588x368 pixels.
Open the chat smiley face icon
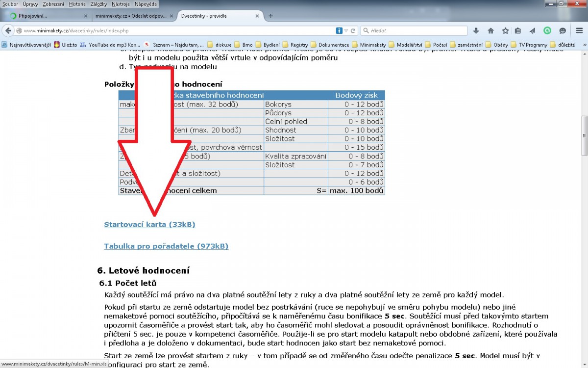click(x=563, y=30)
